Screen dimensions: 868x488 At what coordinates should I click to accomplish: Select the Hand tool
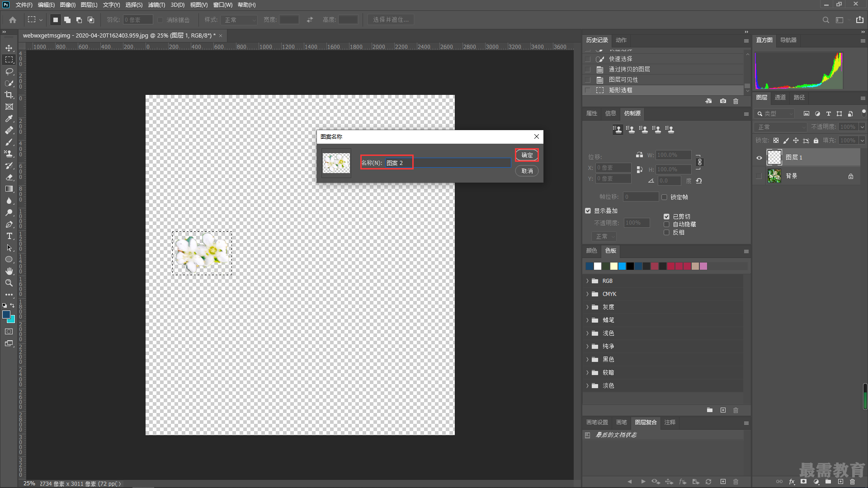coord(9,271)
